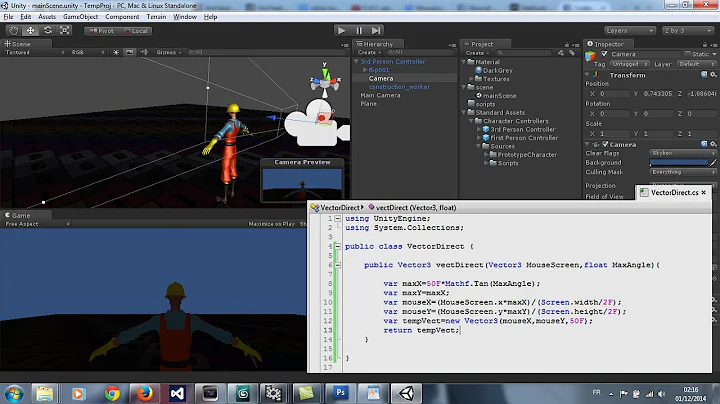Click the Project search by type icon
The width and height of the screenshot is (720, 404).
click(x=561, y=53)
